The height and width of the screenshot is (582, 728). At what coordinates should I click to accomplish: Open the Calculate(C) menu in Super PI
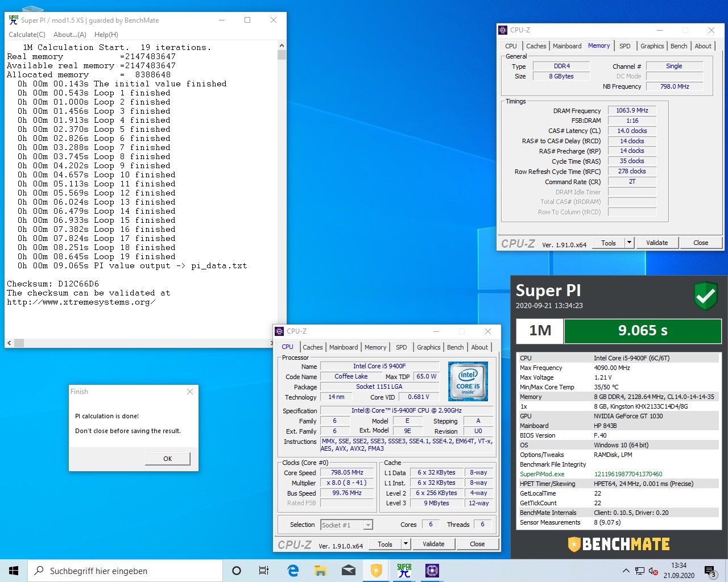[27, 35]
